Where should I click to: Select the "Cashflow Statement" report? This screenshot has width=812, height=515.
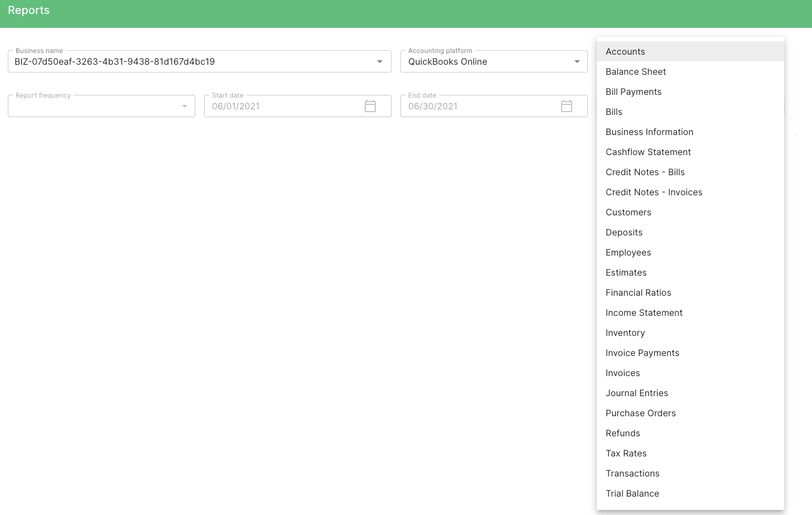tap(648, 152)
